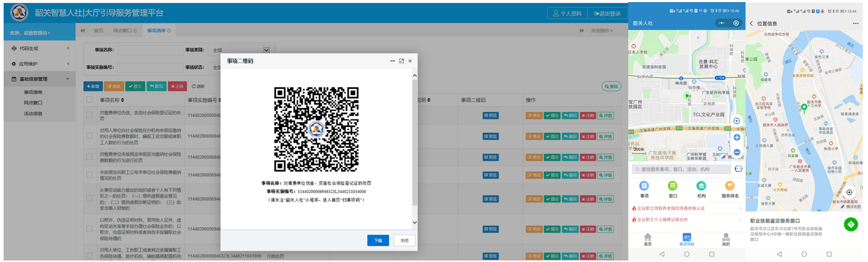The image size is (868, 262).
Task: Click 预览 QR preview in the first row
Action: [490, 116]
